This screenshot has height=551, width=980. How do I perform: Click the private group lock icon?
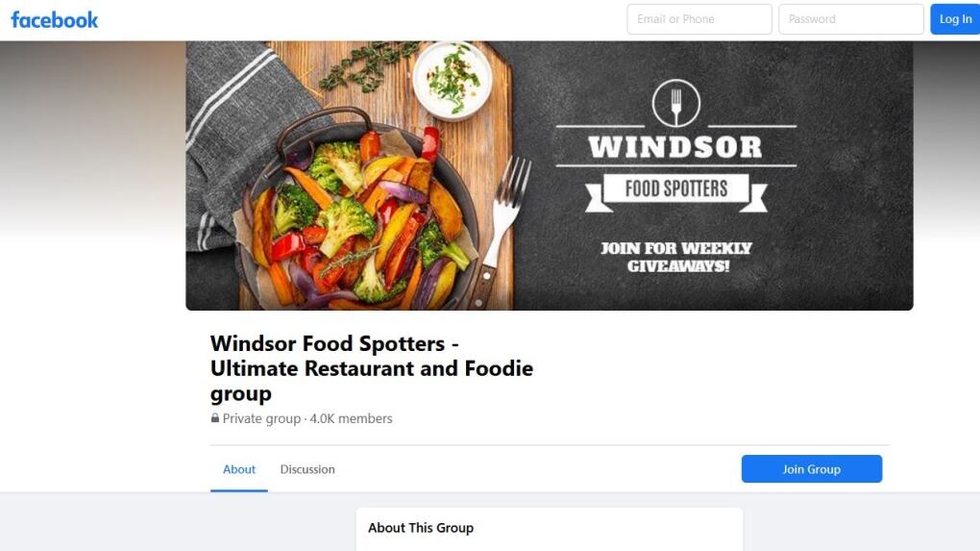[x=215, y=417]
